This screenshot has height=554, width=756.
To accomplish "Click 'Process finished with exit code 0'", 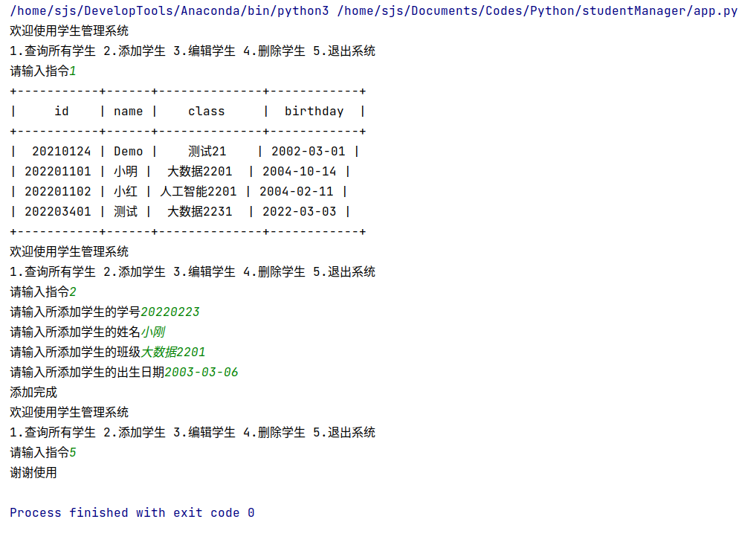I will [x=132, y=512].
